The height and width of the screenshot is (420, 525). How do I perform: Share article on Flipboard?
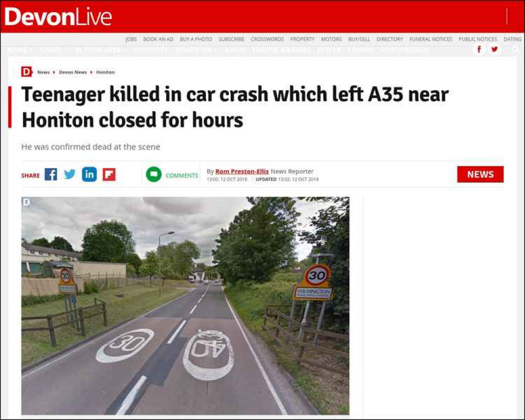coord(109,174)
